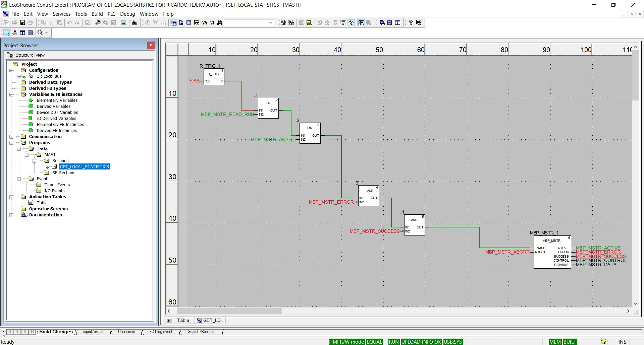Click the binoculars search icon
Viewport: 644px width, 345px height.
(x=220, y=22)
